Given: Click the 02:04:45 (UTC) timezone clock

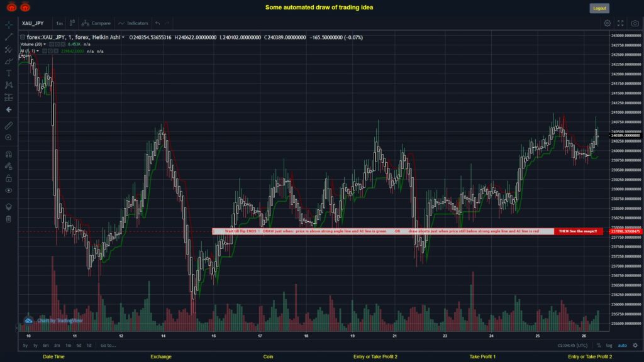Looking at the screenshot, I should (572, 346).
